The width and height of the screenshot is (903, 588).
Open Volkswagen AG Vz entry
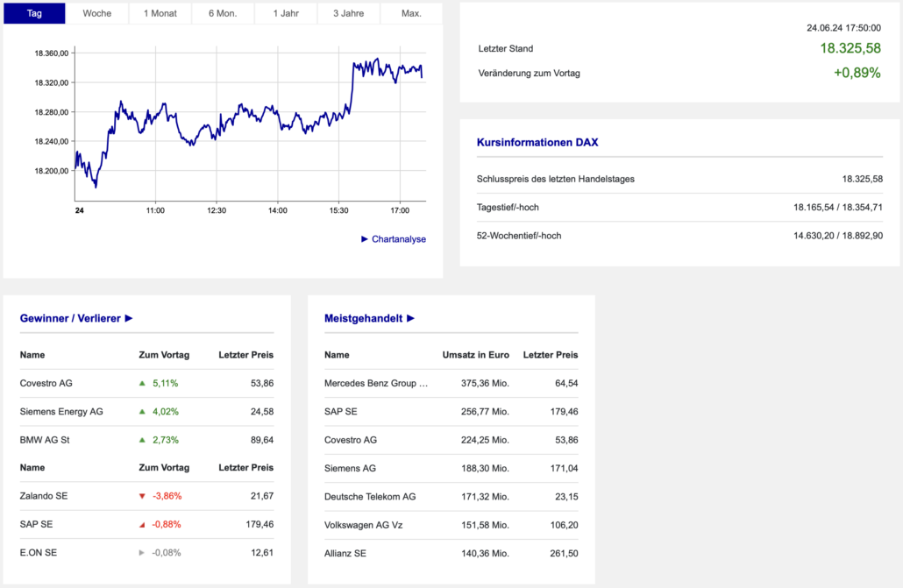(x=363, y=525)
